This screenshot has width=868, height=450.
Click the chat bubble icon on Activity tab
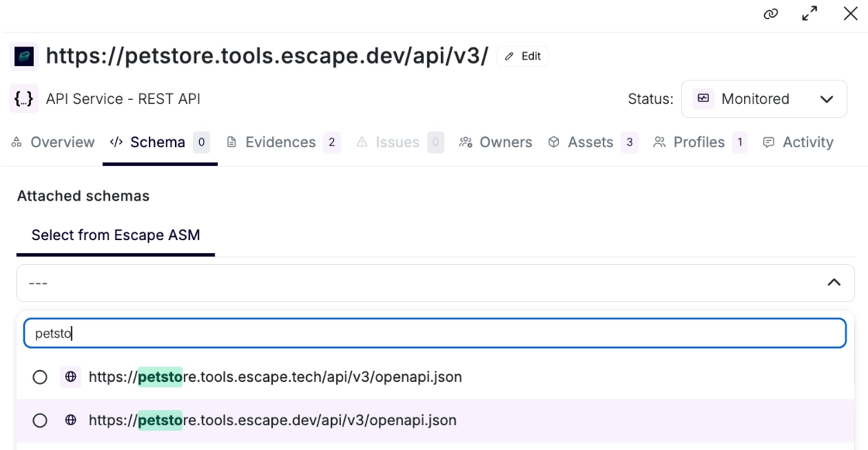tap(768, 143)
